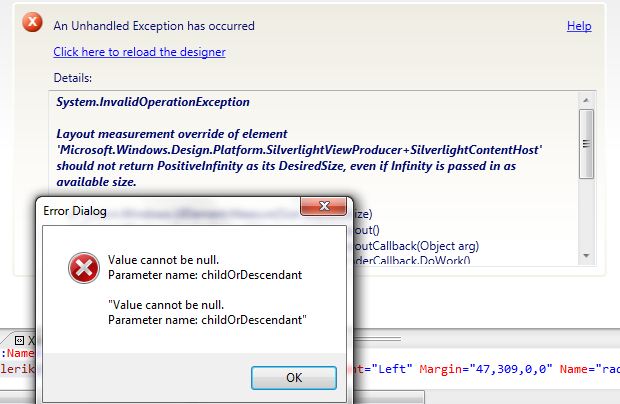Viewport: 620px width, 404px height.
Task: Click the 'Details:' label
Action: (73, 77)
